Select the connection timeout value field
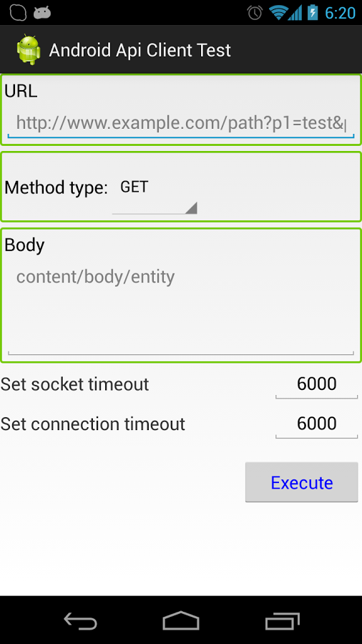The width and height of the screenshot is (362, 644). [316, 424]
